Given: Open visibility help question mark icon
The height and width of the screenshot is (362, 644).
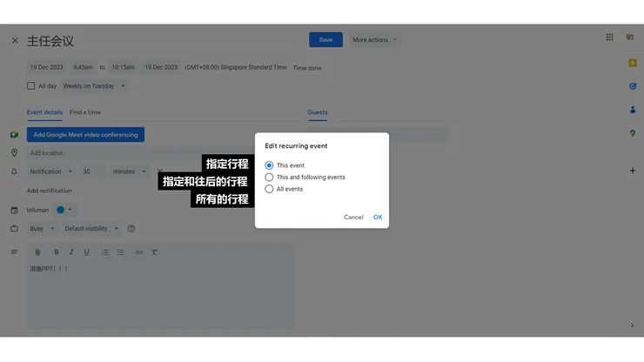Looking at the screenshot, I should 131,229.
